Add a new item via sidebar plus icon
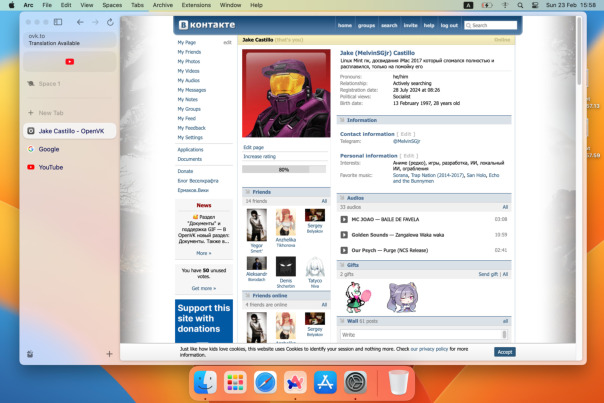Screen dimensions: 604x403 click(109, 354)
